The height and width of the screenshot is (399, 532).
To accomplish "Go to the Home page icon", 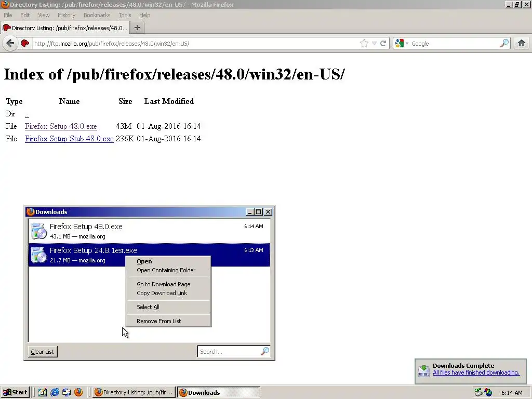I will 522,44.
